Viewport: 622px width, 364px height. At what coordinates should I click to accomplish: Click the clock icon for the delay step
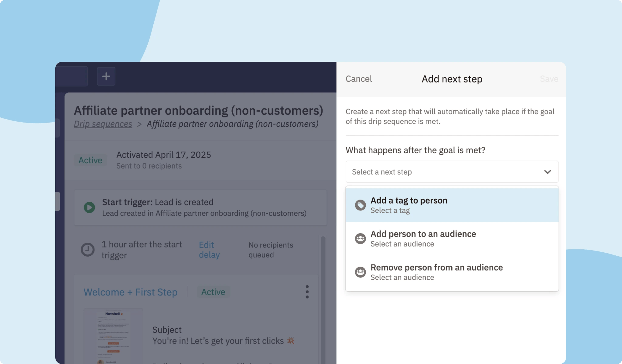coord(87,250)
